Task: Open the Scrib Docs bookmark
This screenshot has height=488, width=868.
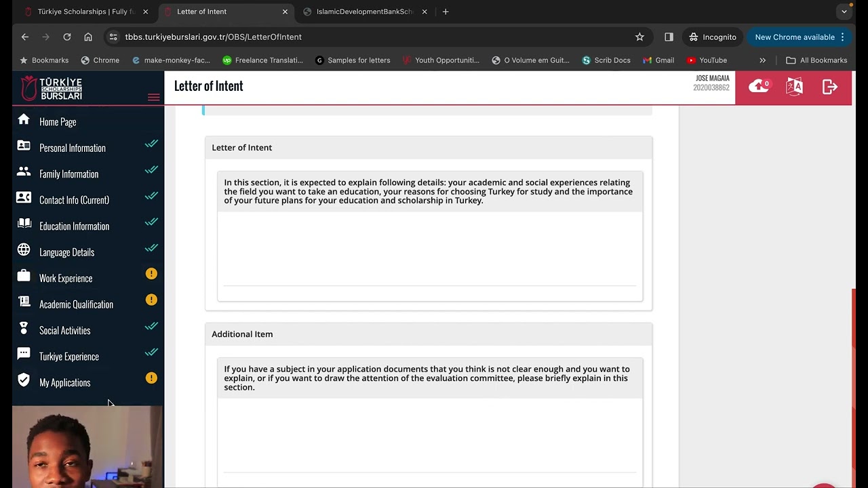Action: (x=606, y=60)
